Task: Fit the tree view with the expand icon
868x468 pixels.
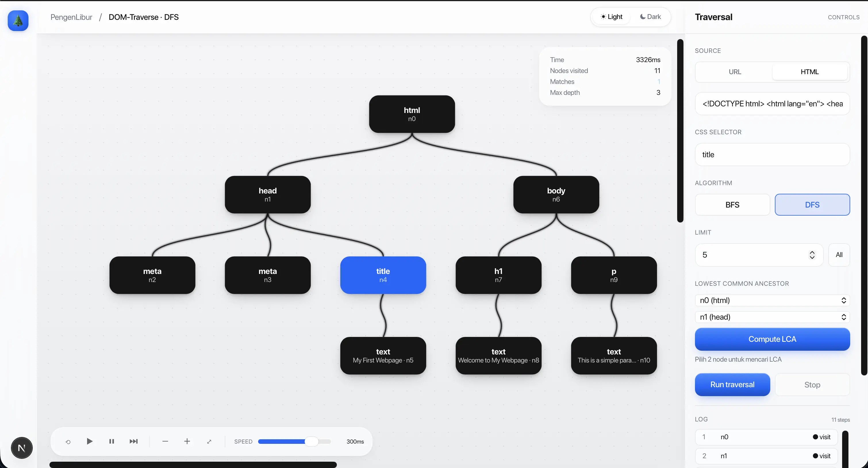Action: point(209,442)
